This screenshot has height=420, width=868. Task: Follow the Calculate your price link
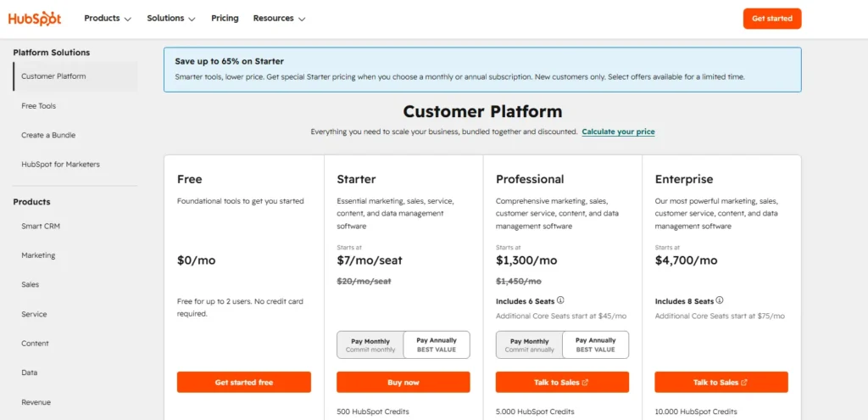click(x=618, y=132)
